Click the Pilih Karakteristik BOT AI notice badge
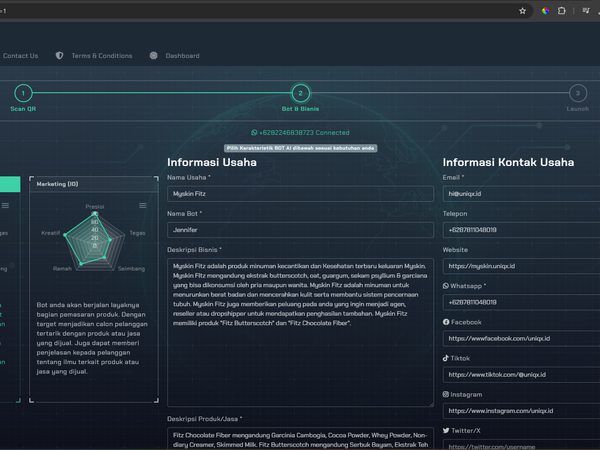The image size is (600, 450). (x=300, y=148)
